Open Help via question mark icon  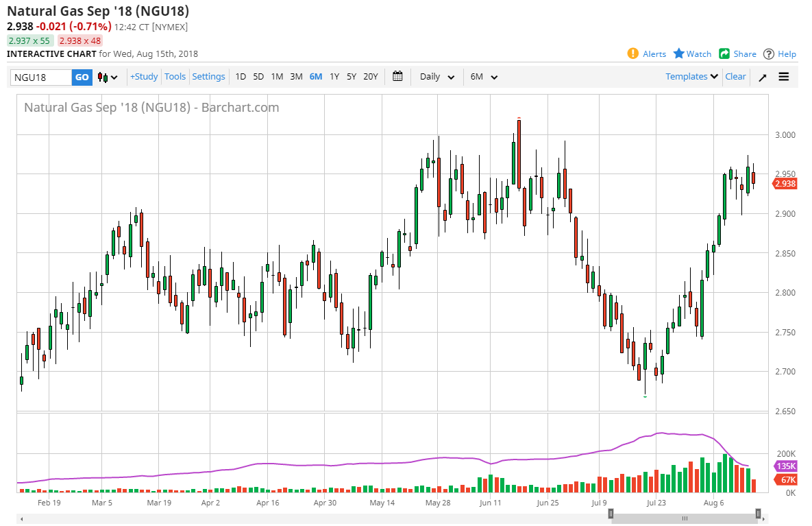click(x=769, y=53)
